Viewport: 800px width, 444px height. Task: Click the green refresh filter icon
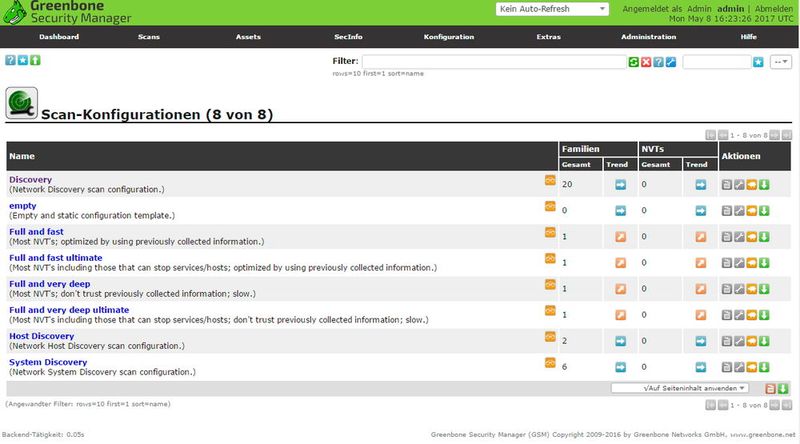click(x=633, y=62)
